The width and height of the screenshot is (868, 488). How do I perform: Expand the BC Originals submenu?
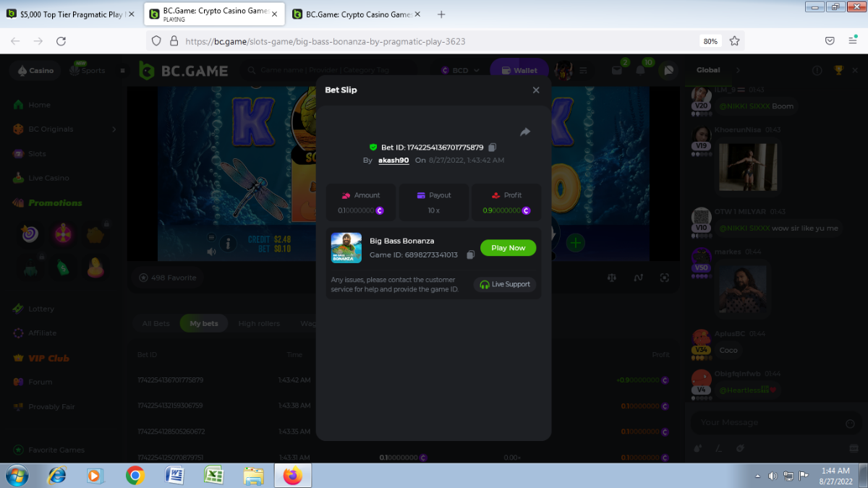(x=114, y=129)
